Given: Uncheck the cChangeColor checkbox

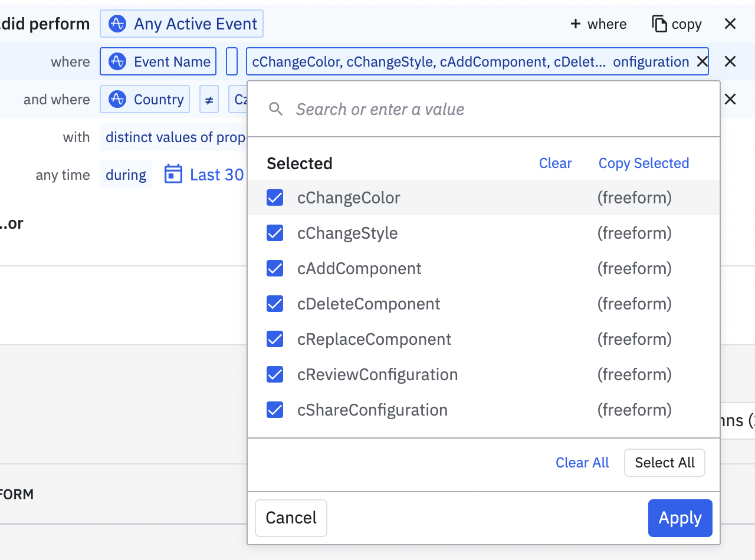Looking at the screenshot, I should pyautogui.click(x=275, y=197).
